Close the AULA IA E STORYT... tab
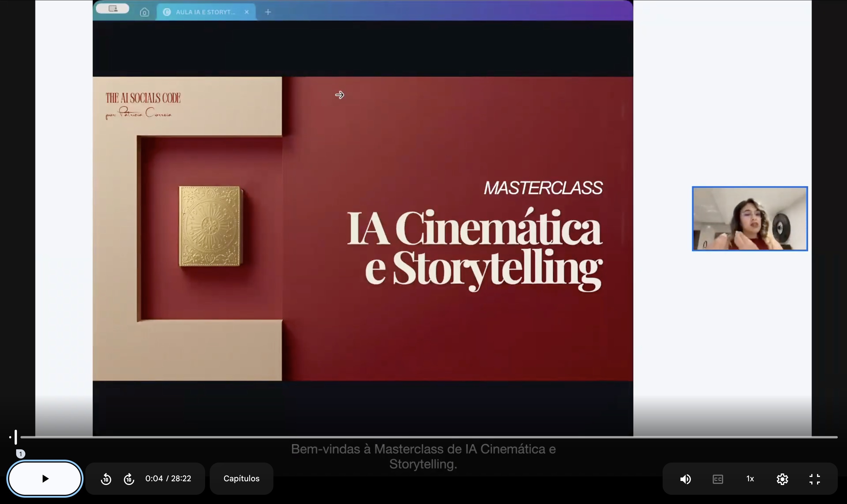 tap(247, 12)
